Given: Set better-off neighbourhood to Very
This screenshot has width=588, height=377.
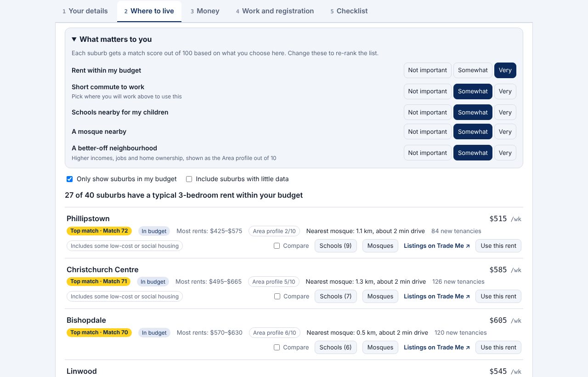Looking at the screenshot, I should tap(505, 153).
